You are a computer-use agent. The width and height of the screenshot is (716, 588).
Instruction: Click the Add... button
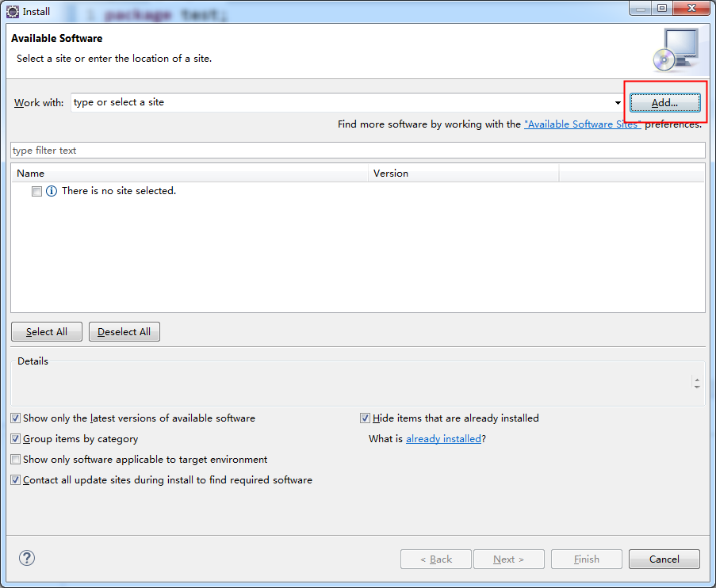(664, 103)
